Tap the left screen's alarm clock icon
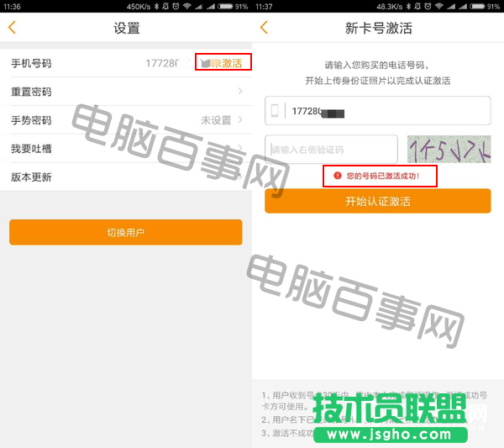 tap(176, 6)
